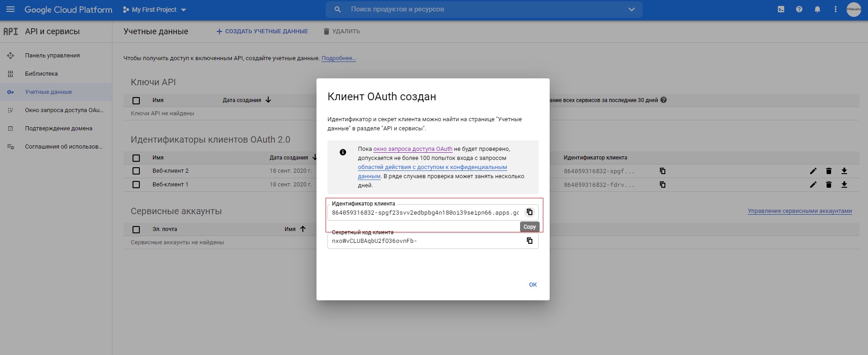Click the Панель управления dashboard icon

tap(10, 56)
